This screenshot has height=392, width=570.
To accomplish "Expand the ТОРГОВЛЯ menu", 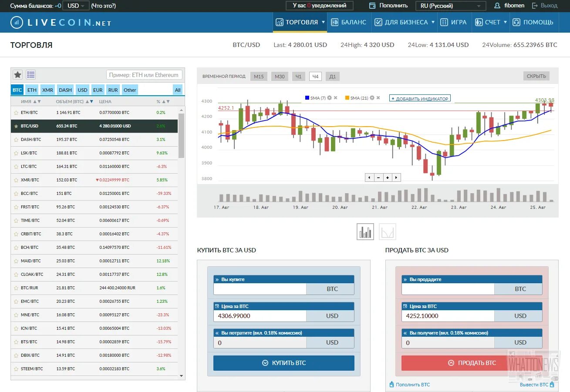I will click(x=300, y=22).
